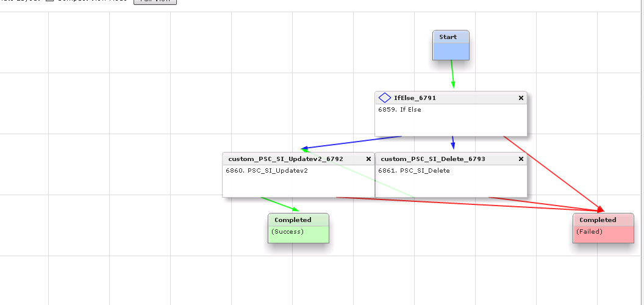Delete the custom_PSC_SI_Delete_6793 node
The image size is (644, 305).
point(521,159)
